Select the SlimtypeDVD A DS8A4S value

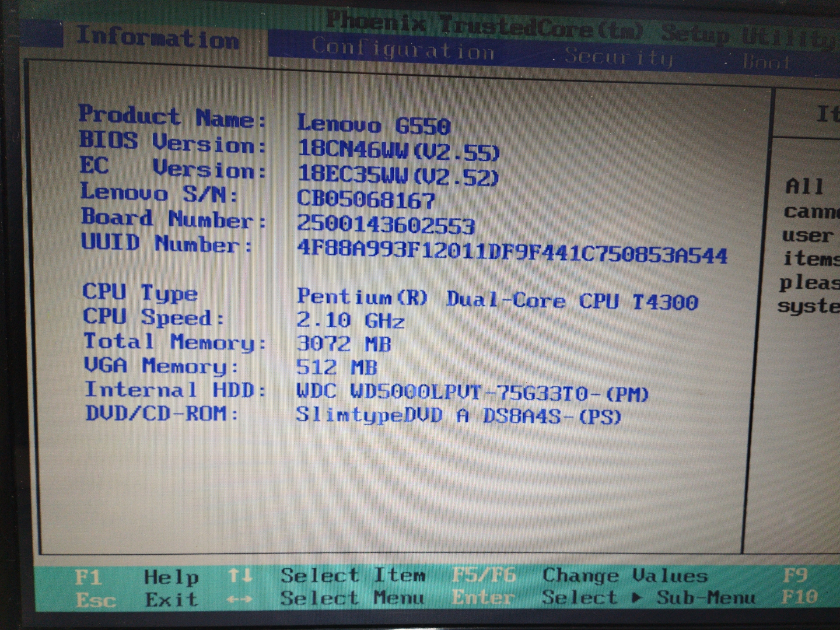(x=458, y=415)
